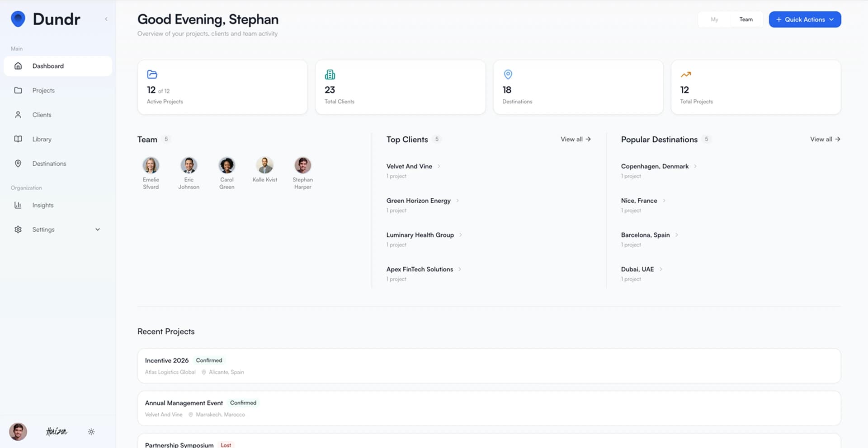Open the Destinations pin icon in sidebar
This screenshot has width=868, height=448.
pyautogui.click(x=18, y=163)
